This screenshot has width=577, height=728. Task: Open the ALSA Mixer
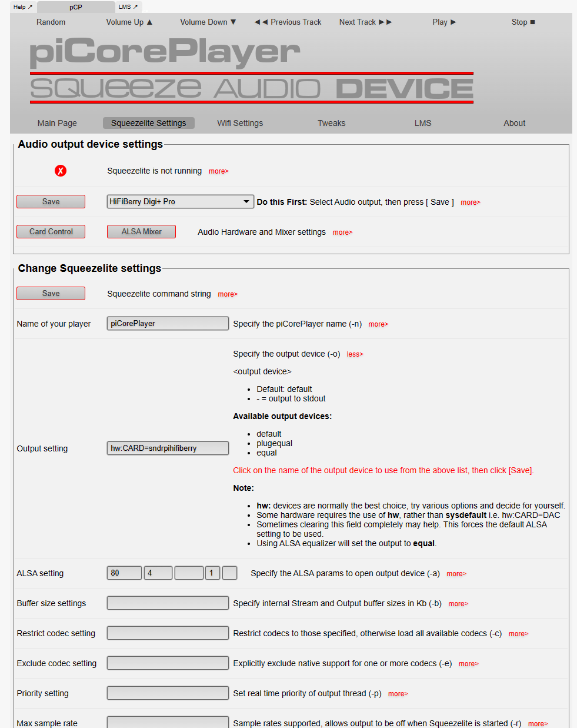tap(141, 231)
